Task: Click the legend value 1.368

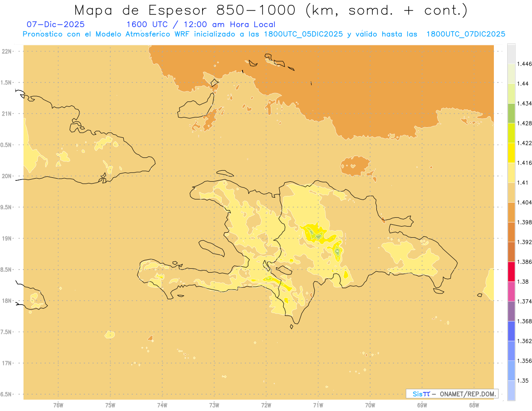Action: click(525, 321)
